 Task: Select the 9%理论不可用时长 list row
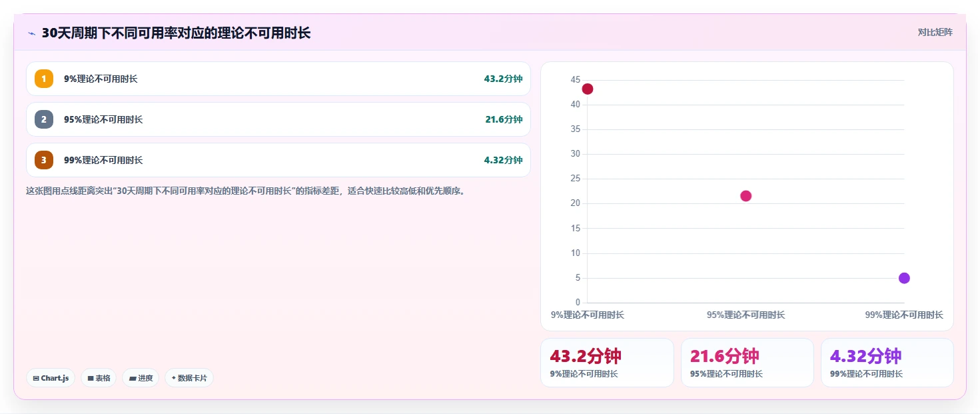click(x=278, y=79)
